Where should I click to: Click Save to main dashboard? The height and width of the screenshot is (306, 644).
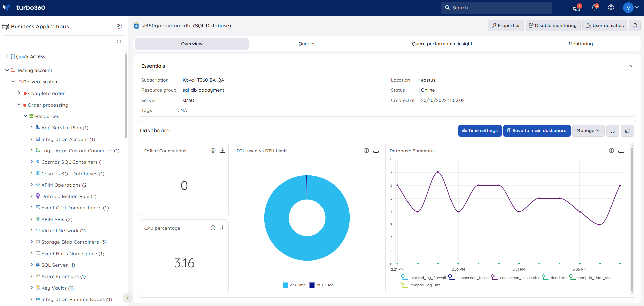(537, 131)
